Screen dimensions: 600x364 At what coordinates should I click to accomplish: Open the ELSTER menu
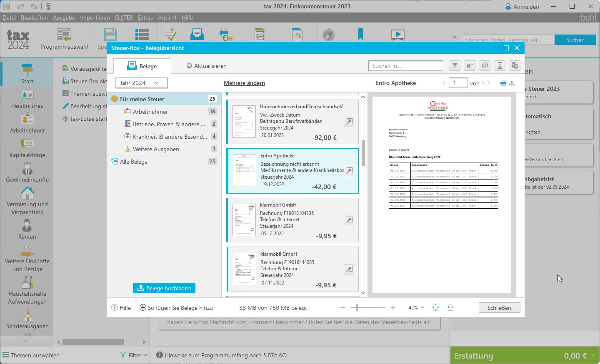click(x=124, y=17)
